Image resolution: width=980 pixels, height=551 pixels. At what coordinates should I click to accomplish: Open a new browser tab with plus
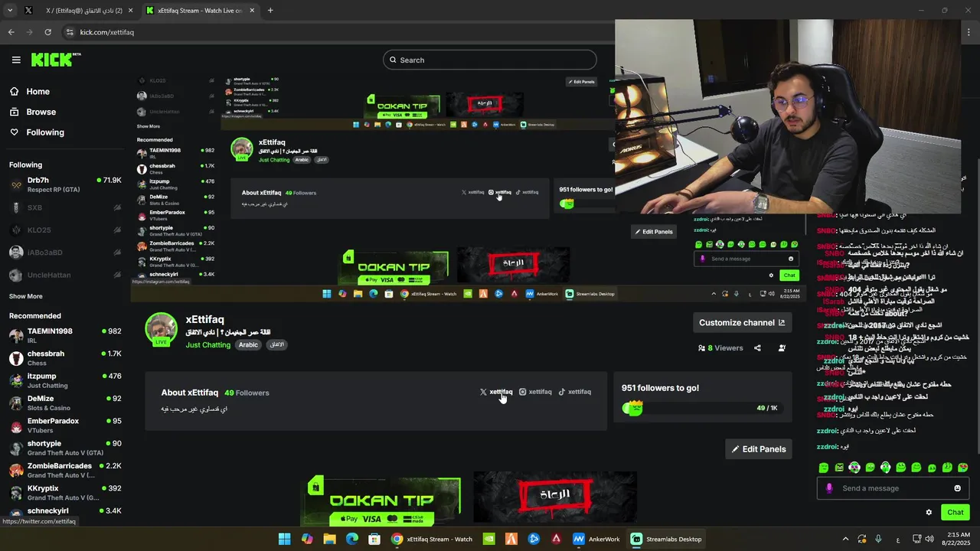click(x=270, y=11)
